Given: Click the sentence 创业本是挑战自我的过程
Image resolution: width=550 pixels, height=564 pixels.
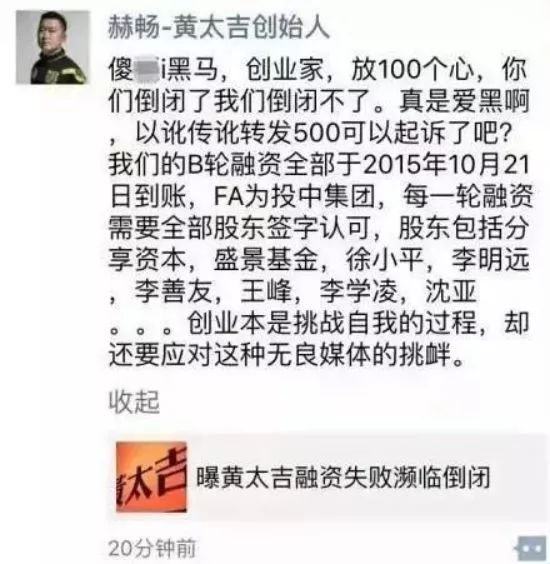Looking at the screenshot, I should [333, 323].
